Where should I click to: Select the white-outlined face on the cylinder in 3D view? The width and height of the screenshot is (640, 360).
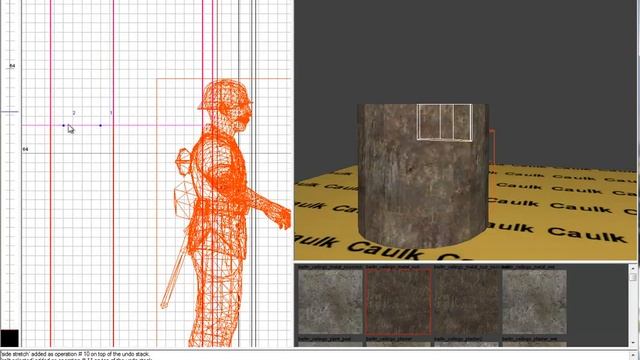[444, 122]
